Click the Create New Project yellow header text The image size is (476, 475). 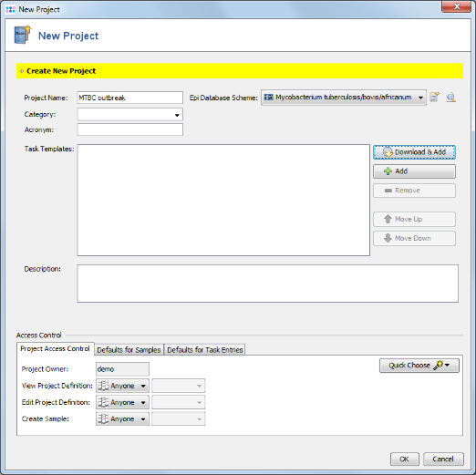61,71
